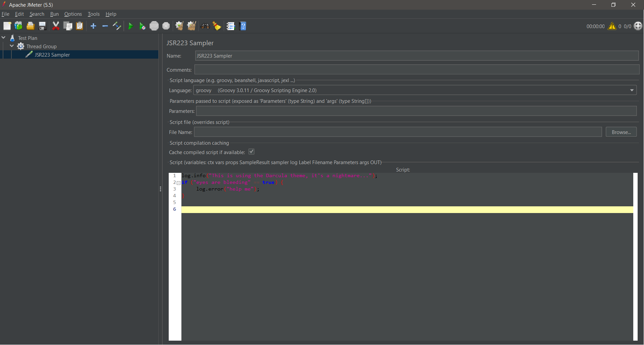Viewport: 644px width, 345px height.
Task: Open the File menu
Action: (x=5, y=14)
